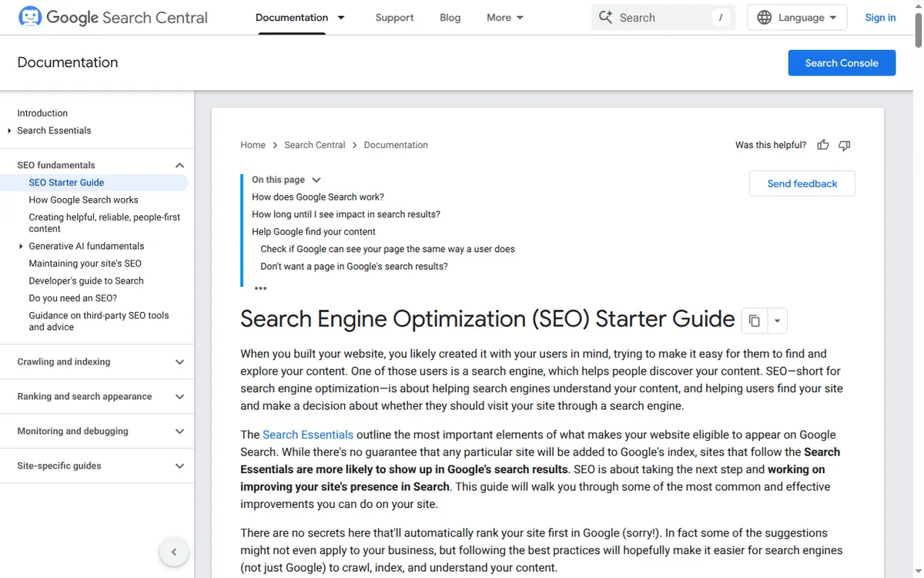Image resolution: width=924 pixels, height=578 pixels.
Task: Expand the Generative AI fundamentals arrow
Action: [x=21, y=246]
